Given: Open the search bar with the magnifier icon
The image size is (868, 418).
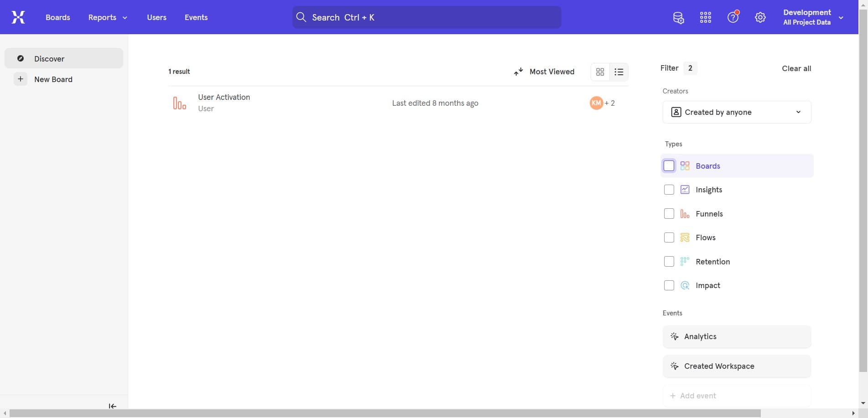Looking at the screenshot, I should pos(301,17).
